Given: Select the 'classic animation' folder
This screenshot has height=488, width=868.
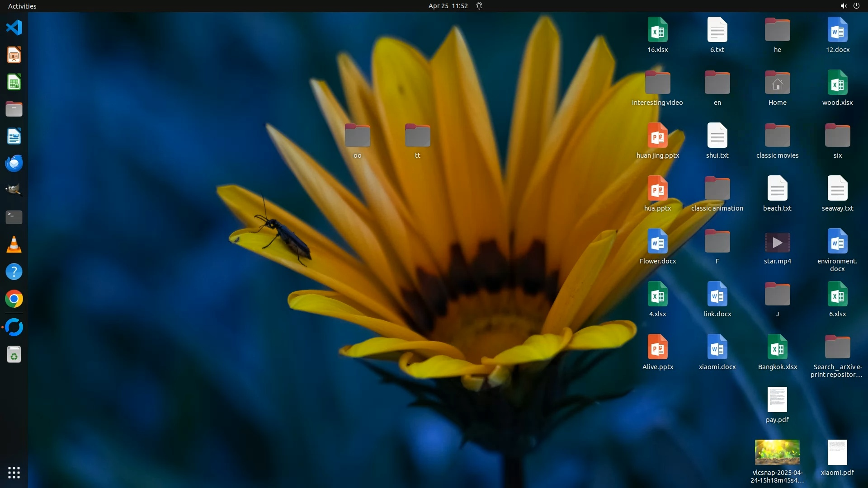Looking at the screenshot, I should pos(717,189).
